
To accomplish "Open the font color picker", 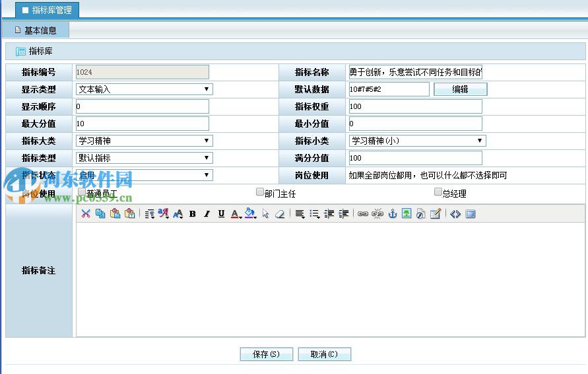I will tap(236, 213).
